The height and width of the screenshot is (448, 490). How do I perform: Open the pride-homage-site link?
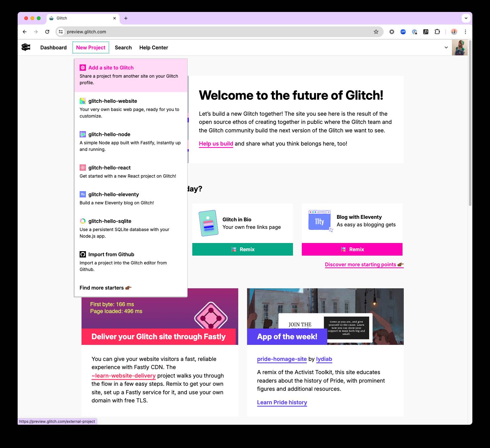click(282, 359)
